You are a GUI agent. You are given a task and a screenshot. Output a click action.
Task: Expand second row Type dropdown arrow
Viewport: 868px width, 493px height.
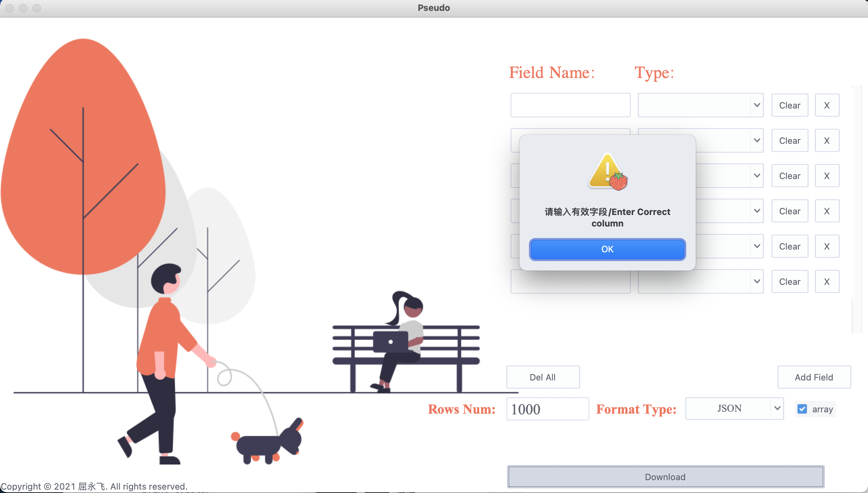pos(757,140)
